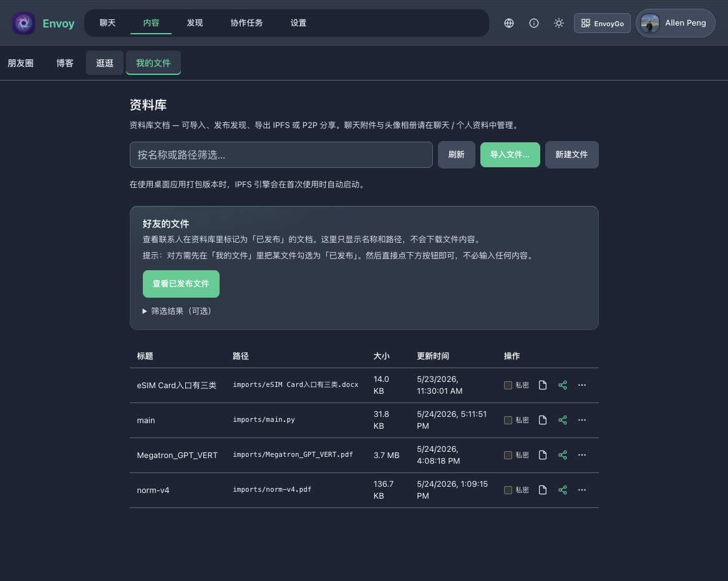
Task: Click the 资料库 heading
Action: click(x=148, y=105)
